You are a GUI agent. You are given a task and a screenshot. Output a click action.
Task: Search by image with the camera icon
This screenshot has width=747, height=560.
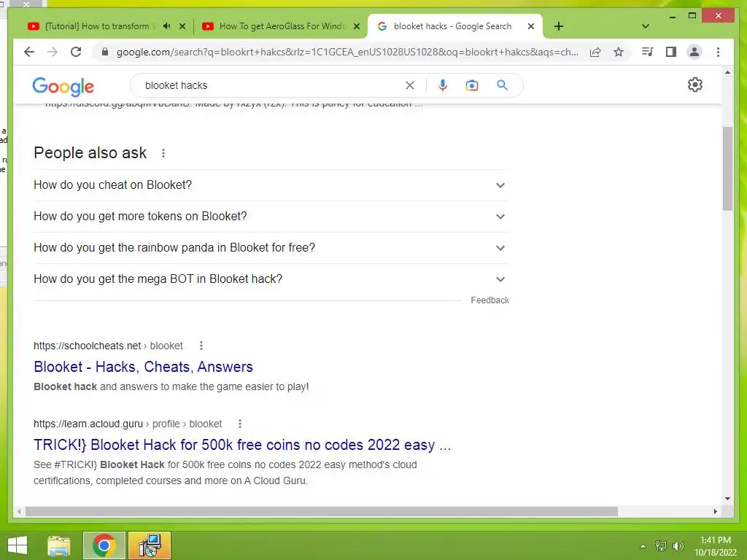[x=472, y=85]
